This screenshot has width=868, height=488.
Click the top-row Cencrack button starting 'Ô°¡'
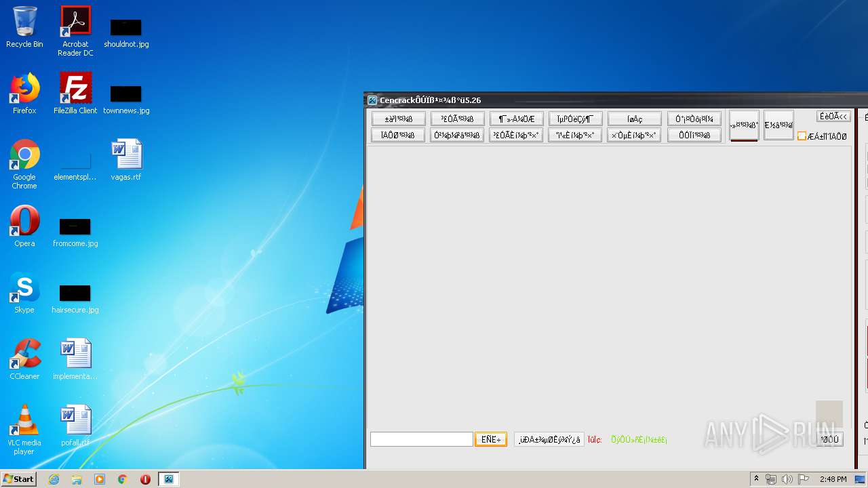coord(694,119)
